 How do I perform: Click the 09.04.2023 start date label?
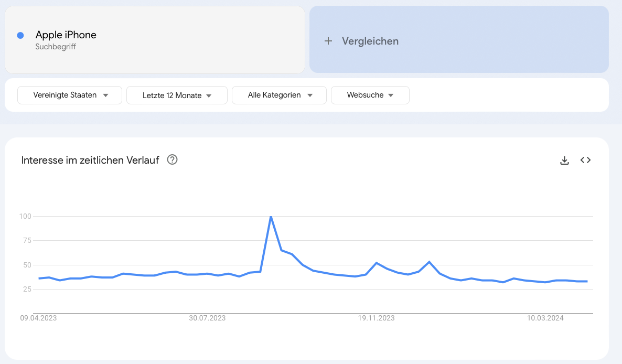[38, 318]
